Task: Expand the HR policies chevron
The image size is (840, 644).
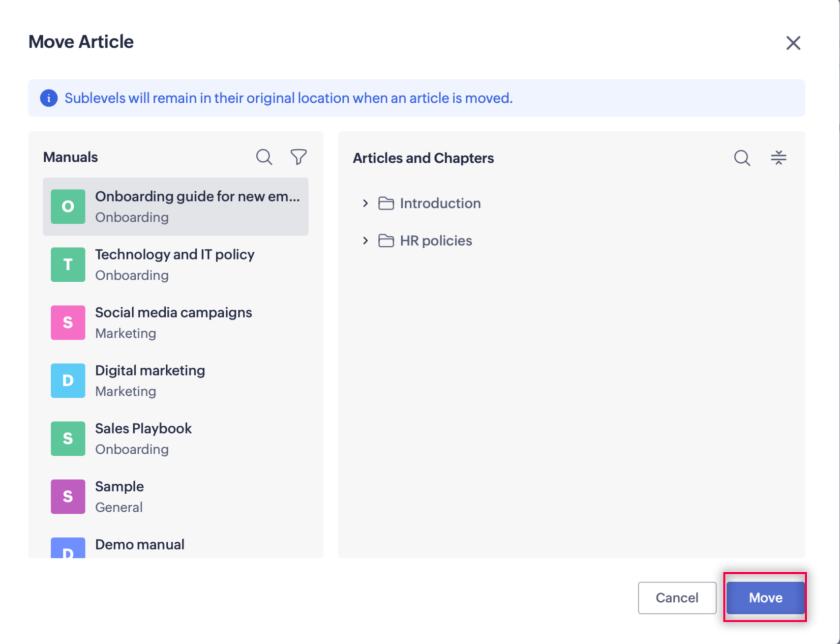Action: pos(365,241)
